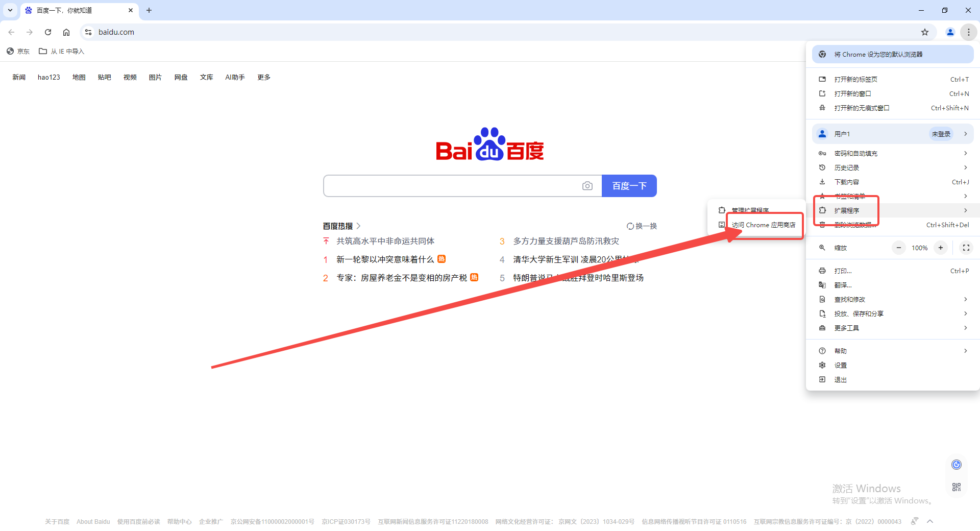Image resolution: width=980 pixels, height=531 pixels.
Task: Open 帮助中心 footer link
Action: pyautogui.click(x=180, y=522)
